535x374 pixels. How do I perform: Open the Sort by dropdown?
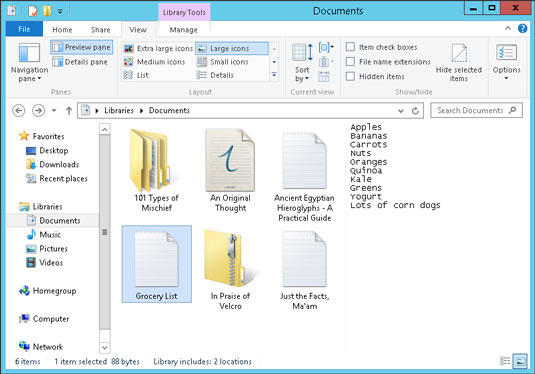pos(302,63)
